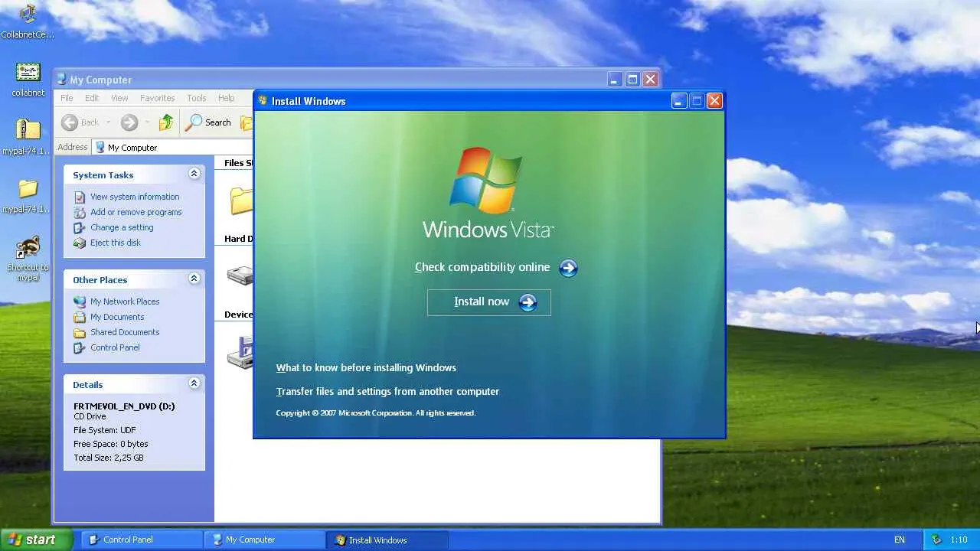This screenshot has height=551, width=980.
Task: Open the Tools menu in My Computer
Action: click(x=197, y=98)
